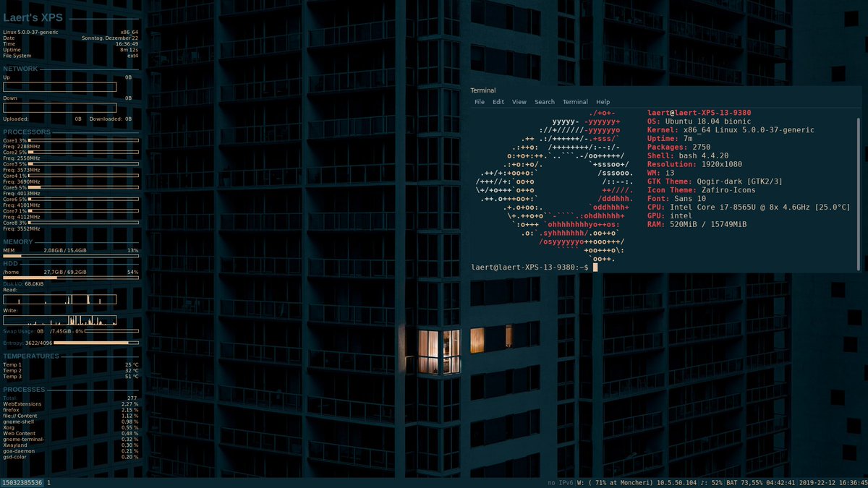Screen dimensions: 868x488
Task: Click the 'firefox' process row
Action: [x=71, y=410]
